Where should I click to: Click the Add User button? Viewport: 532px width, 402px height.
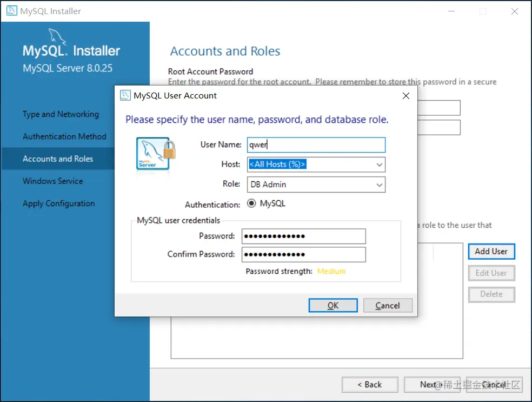pyautogui.click(x=491, y=252)
